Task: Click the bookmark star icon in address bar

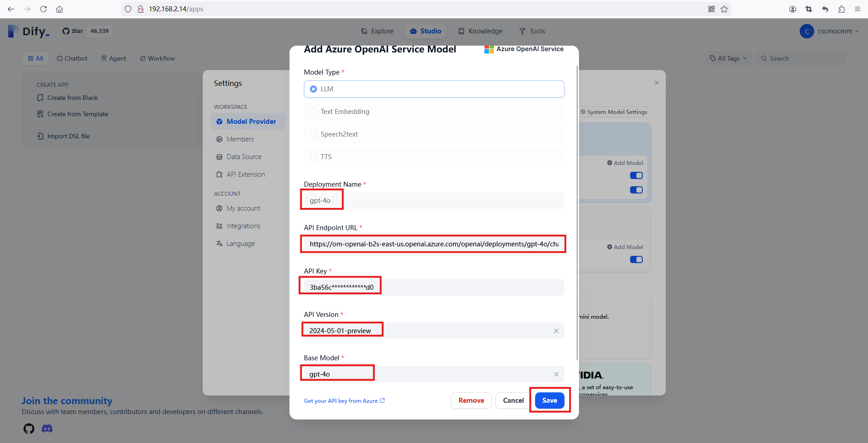Action: point(724,9)
